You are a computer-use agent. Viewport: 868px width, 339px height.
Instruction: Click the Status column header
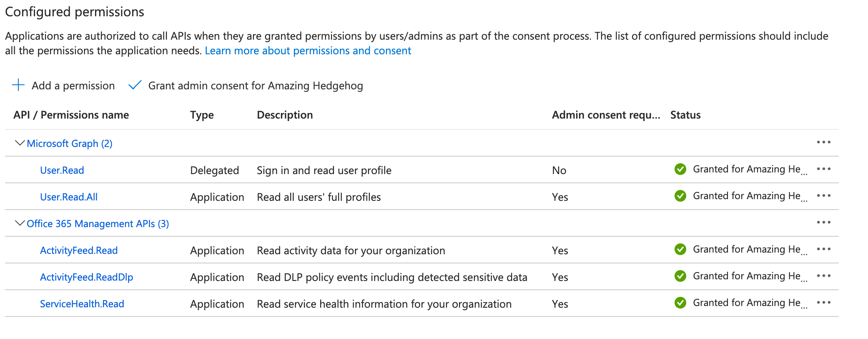click(x=685, y=115)
